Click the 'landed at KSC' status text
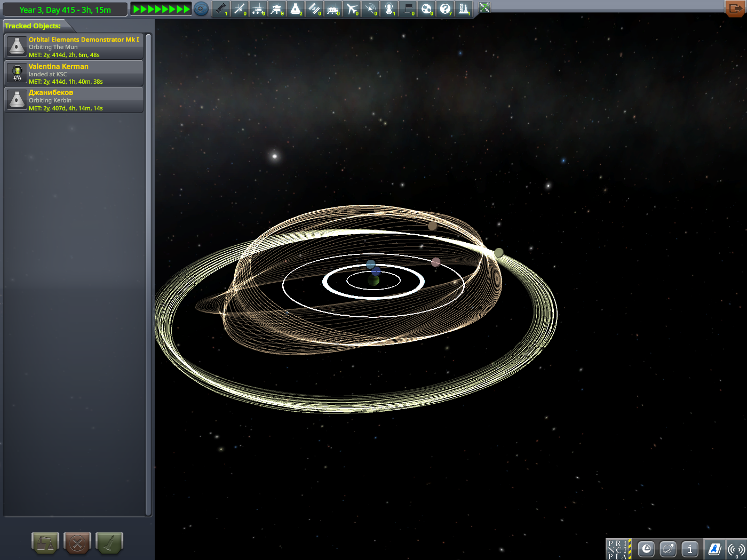 [48, 74]
